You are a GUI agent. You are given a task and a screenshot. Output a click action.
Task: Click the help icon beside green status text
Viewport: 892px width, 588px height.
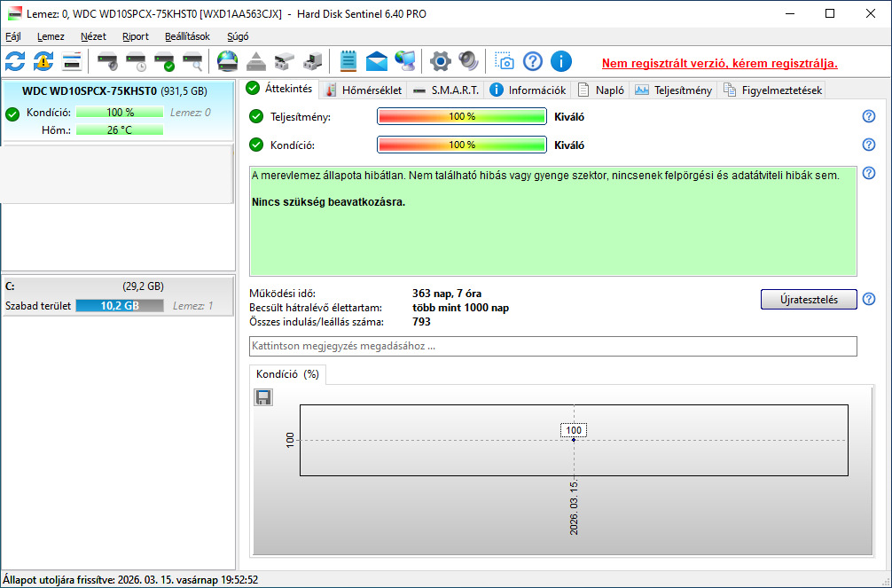(x=869, y=173)
